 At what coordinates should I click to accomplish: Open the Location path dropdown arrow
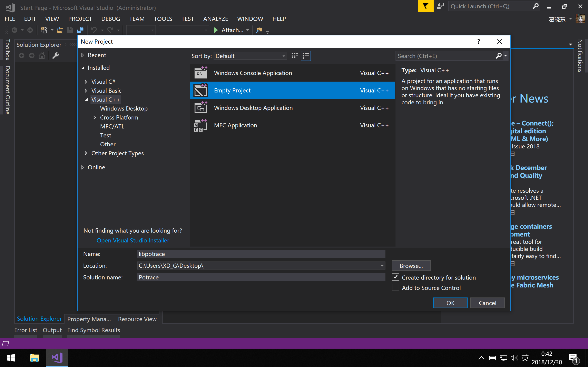(x=382, y=266)
